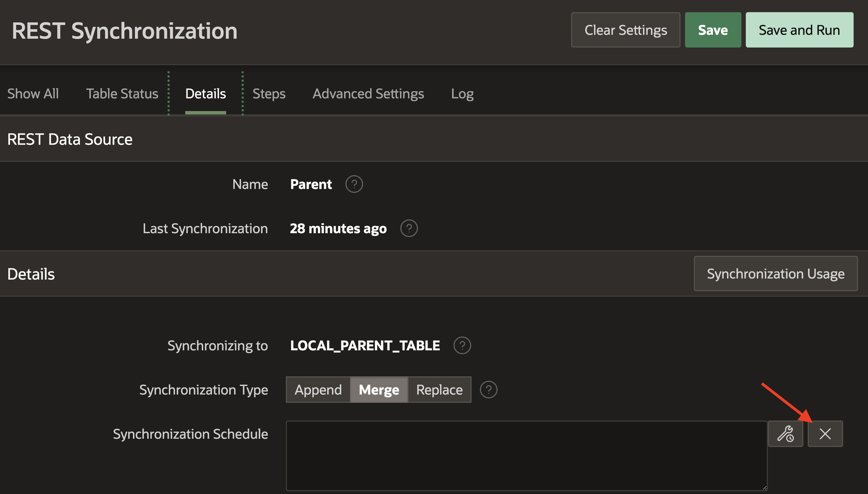Open help for LOCAL_PARENT_TABLE target

tap(463, 345)
